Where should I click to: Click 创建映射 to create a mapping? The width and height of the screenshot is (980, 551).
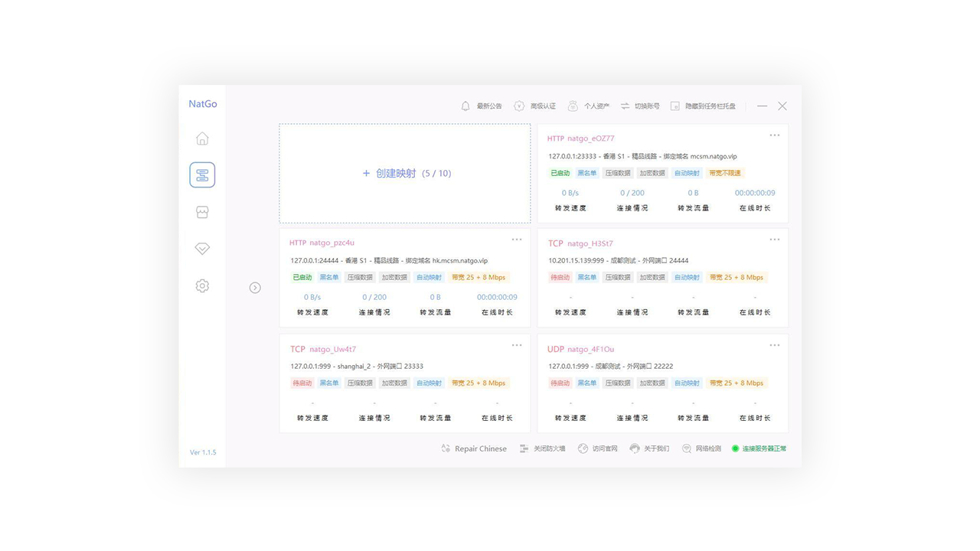point(406,174)
